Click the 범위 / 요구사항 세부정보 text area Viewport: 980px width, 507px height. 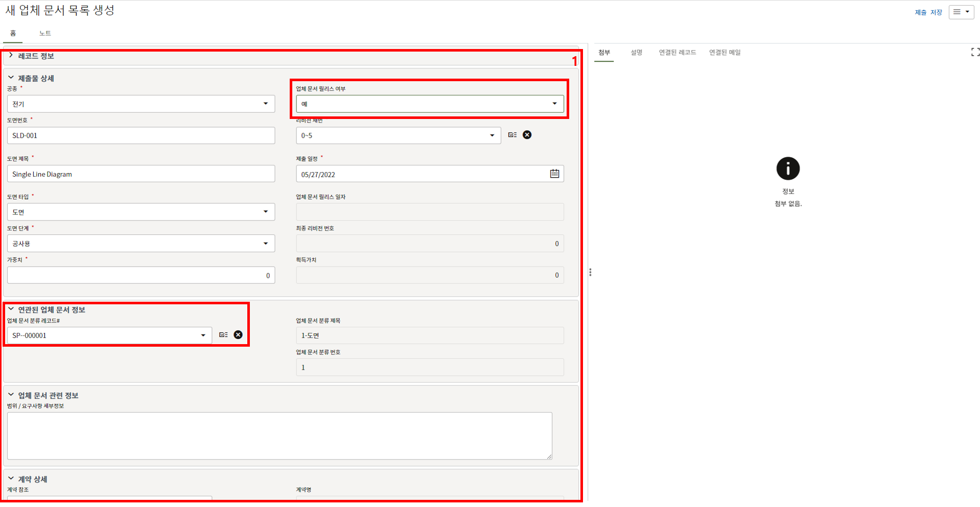click(279, 436)
